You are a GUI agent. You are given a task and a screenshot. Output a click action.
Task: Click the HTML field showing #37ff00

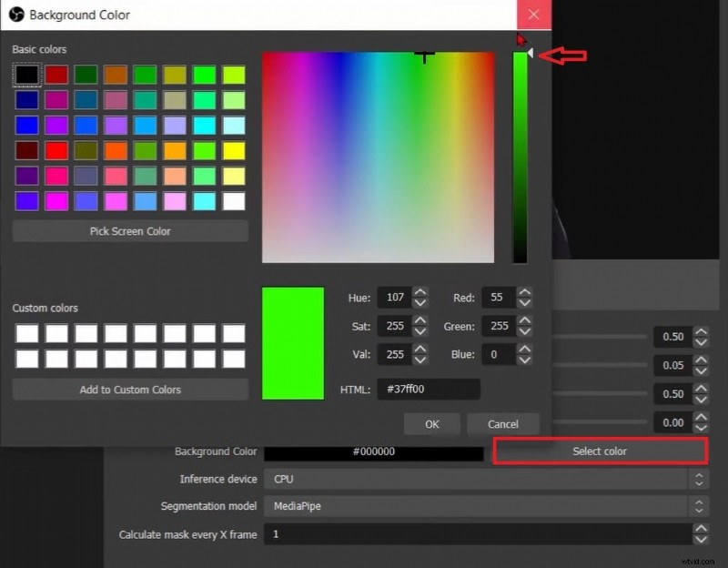pos(428,389)
